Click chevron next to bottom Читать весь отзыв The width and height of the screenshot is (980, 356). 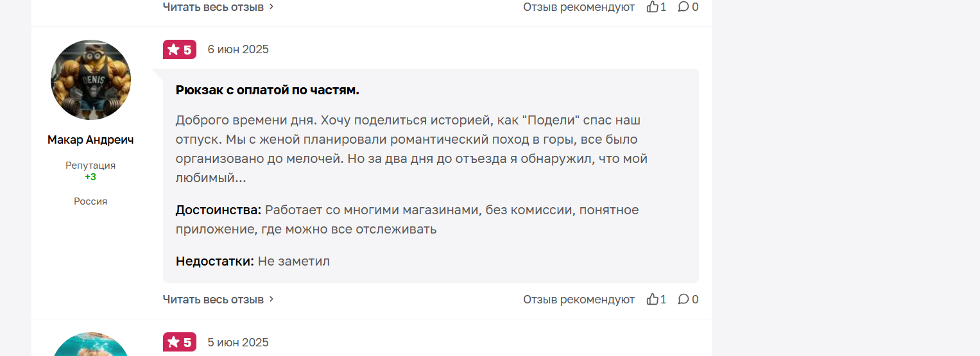tap(271, 300)
